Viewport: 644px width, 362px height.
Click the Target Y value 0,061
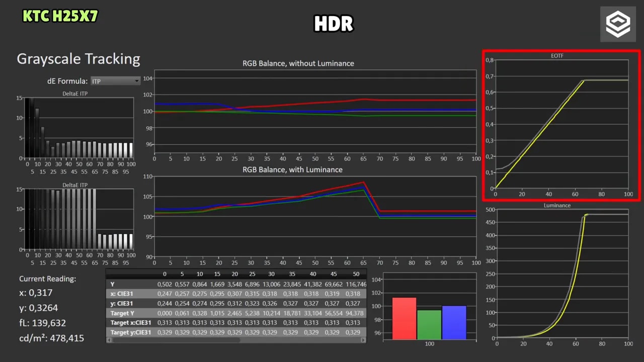coord(182,313)
